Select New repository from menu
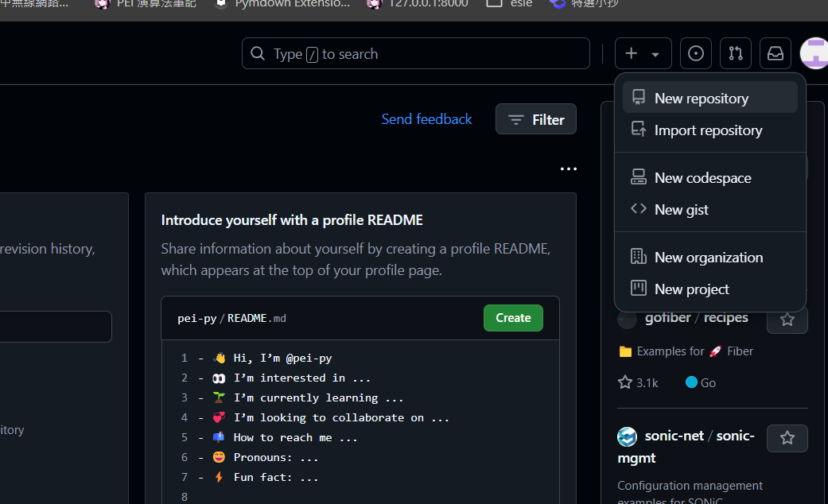Screen dimensions: 828x504 click(x=709, y=98)
